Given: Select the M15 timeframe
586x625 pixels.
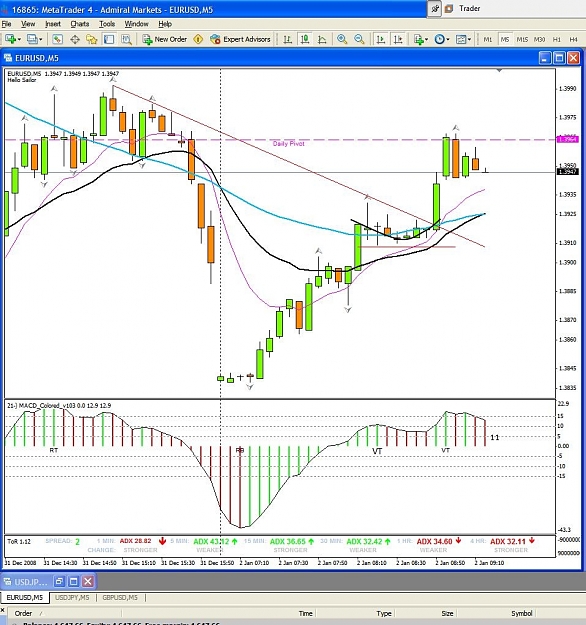Looking at the screenshot, I should click(x=522, y=39).
